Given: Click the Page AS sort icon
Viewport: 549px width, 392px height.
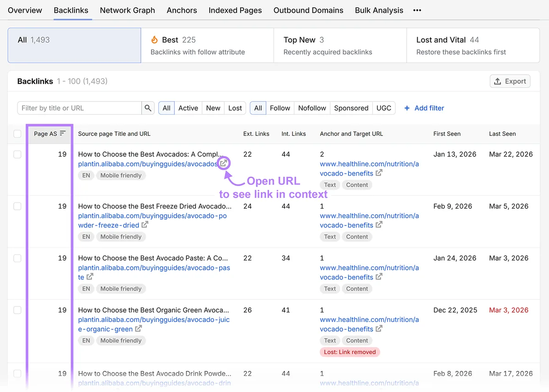Looking at the screenshot, I should click(63, 134).
